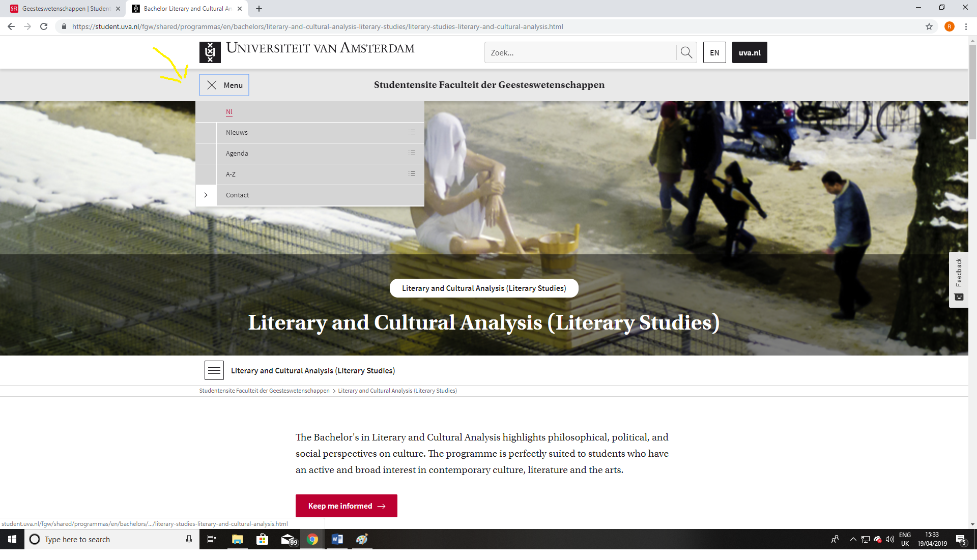Bookmark this page with the star
Viewport: 977px width, 560px height.
click(929, 26)
